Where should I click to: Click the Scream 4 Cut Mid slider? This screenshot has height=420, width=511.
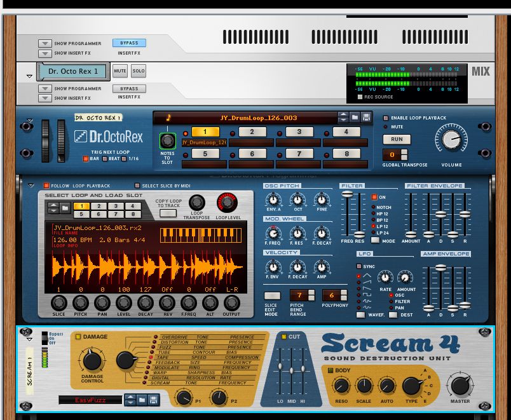point(291,370)
